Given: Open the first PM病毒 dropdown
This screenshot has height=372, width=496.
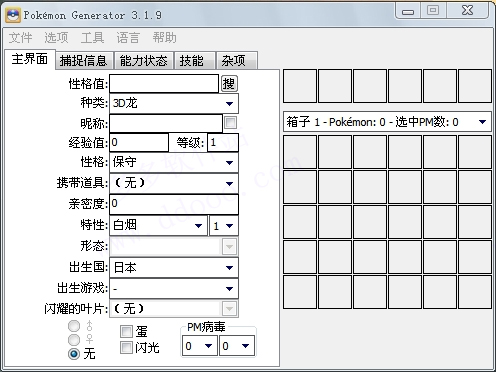Looking at the screenshot, I should [199, 346].
